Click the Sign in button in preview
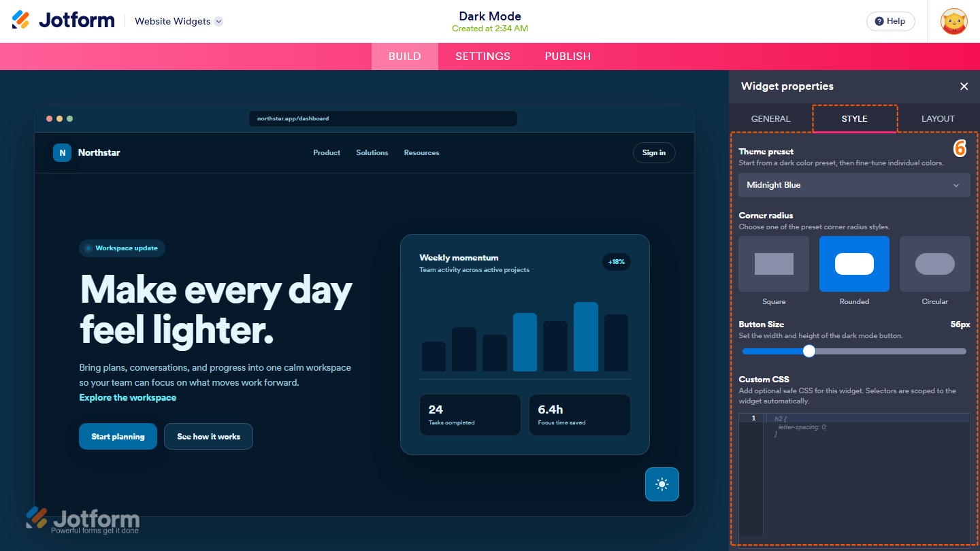Image resolution: width=980 pixels, height=551 pixels. (x=654, y=152)
